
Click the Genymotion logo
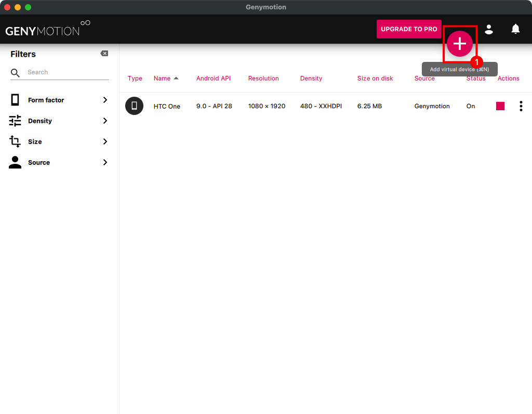tap(47, 29)
